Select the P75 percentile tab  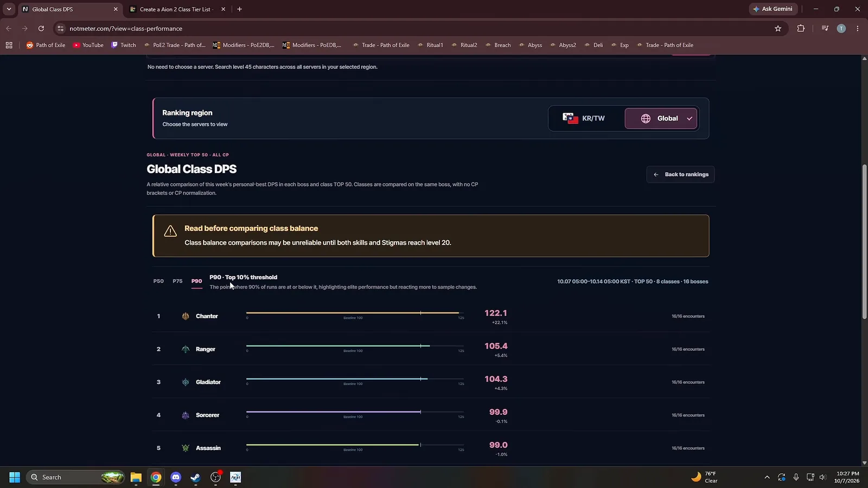(177, 281)
